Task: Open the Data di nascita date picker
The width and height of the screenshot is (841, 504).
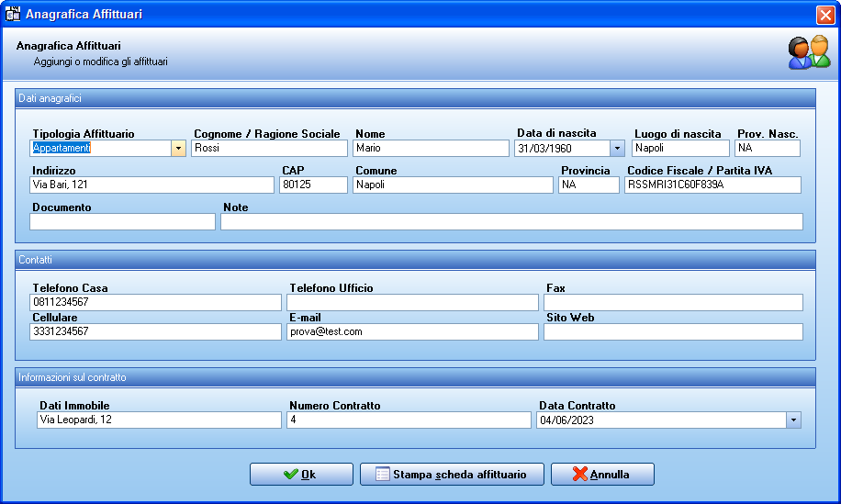Action: click(x=617, y=149)
